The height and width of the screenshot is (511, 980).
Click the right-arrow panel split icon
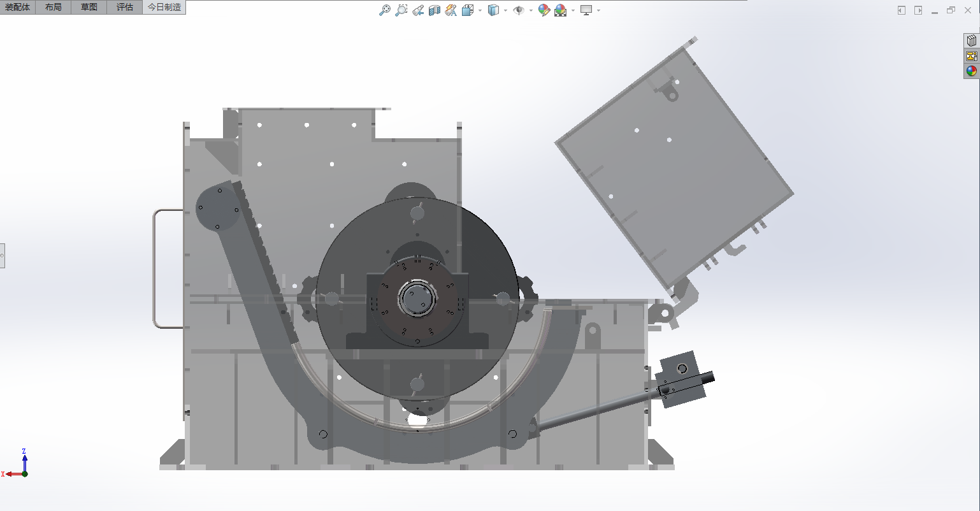tap(918, 10)
